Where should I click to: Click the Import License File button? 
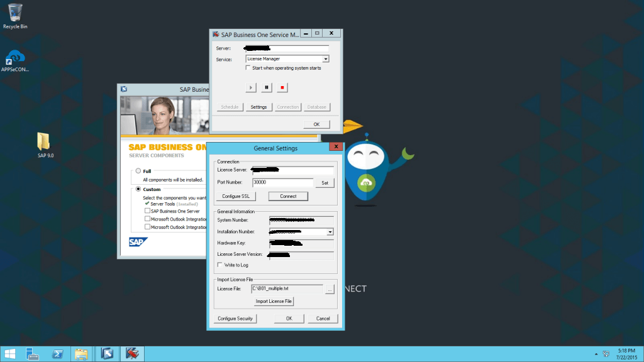point(274,301)
